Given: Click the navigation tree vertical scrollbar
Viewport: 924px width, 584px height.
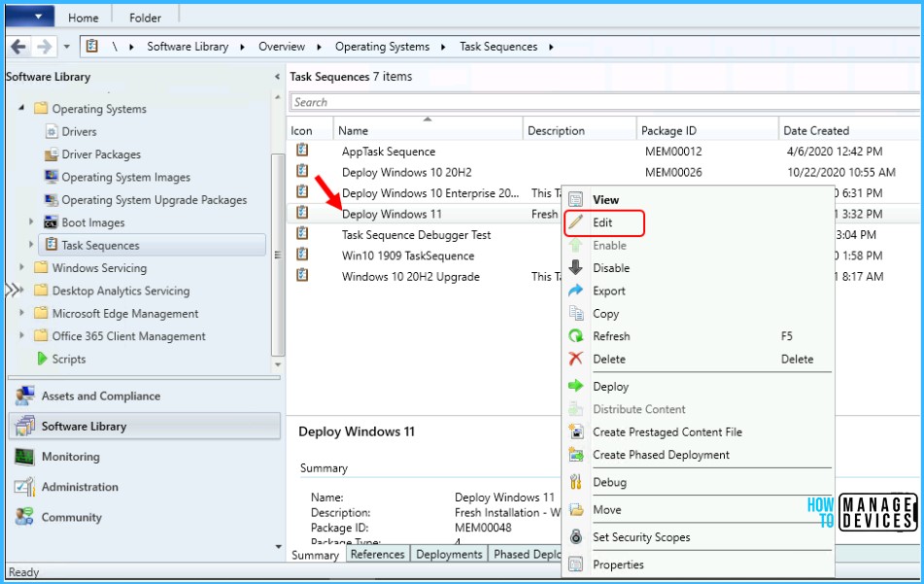Looking at the screenshot, I should (x=278, y=254).
